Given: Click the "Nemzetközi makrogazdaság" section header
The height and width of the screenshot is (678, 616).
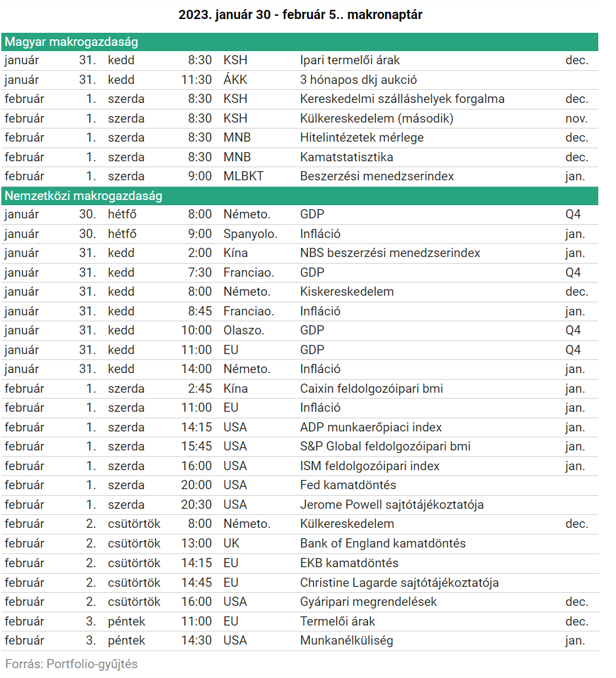Looking at the screenshot, I should pyautogui.click(x=83, y=196).
